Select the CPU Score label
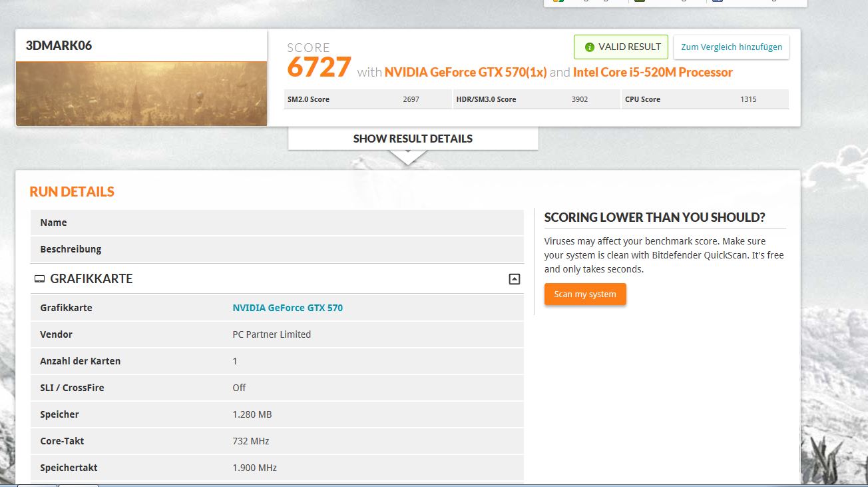Screen dimensions: 868x487 pos(642,99)
